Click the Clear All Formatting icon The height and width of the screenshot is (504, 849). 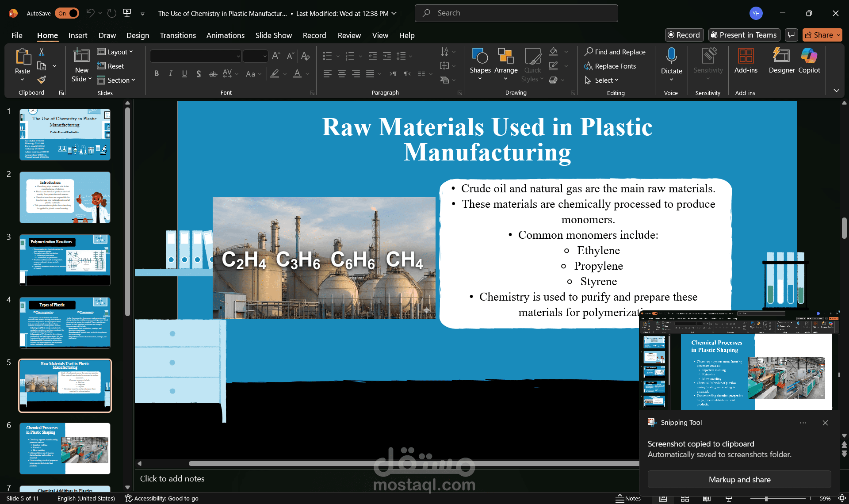click(x=305, y=56)
